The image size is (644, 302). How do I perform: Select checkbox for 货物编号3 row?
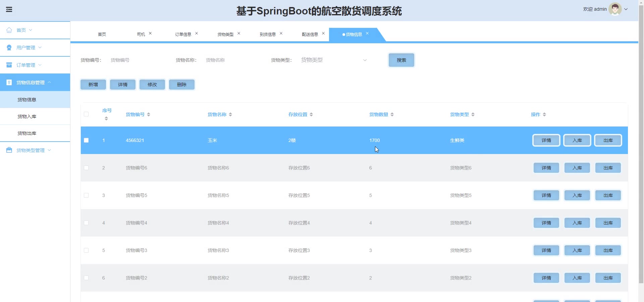(x=86, y=250)
